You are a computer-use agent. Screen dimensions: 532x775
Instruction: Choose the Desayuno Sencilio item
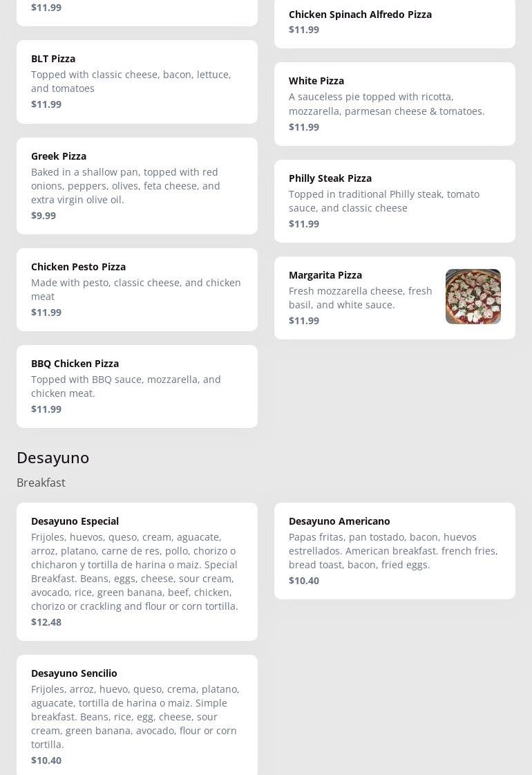tap(74, 673)
